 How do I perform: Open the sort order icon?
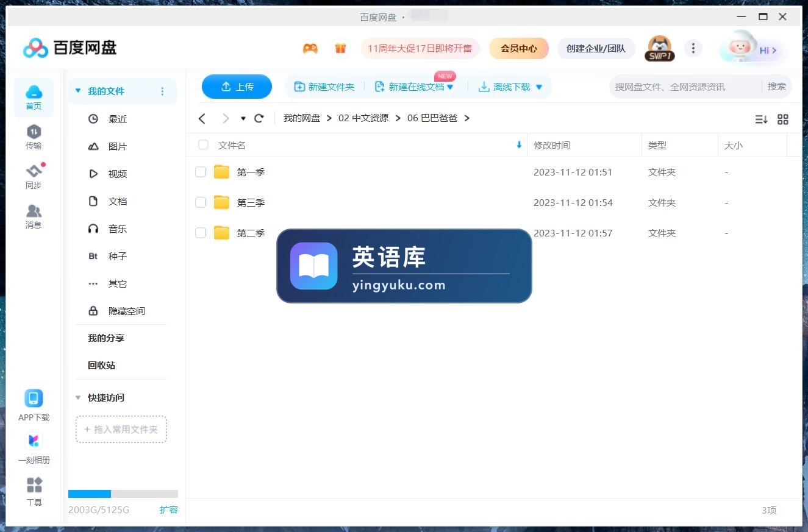point(761,119)
